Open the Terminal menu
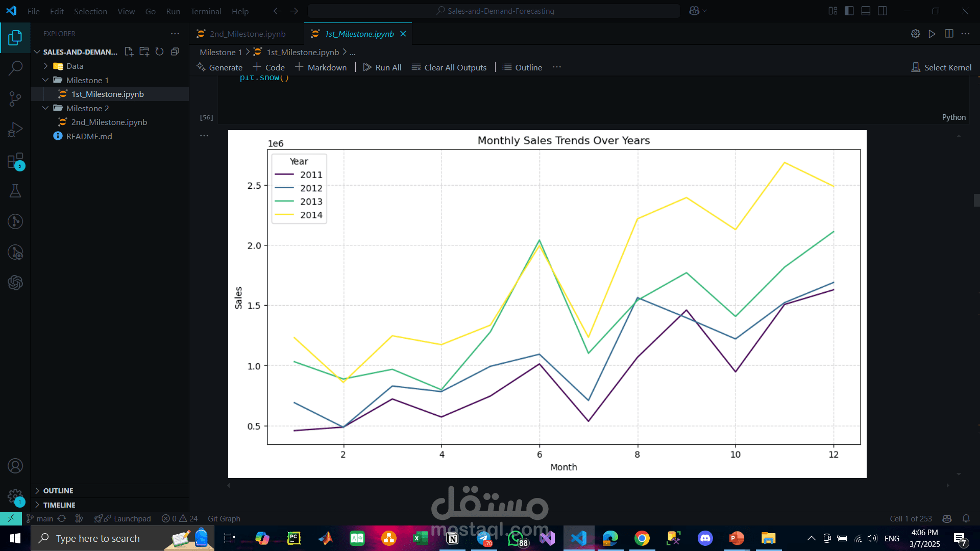Viewport: 980px width, 551px height. pyautogui.click(x=206, y=11)
